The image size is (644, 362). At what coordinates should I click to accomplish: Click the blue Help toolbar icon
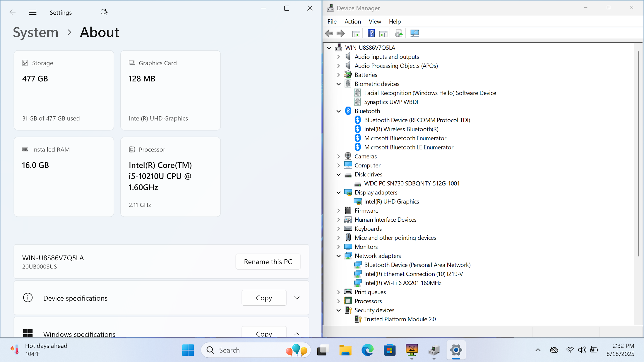click(371, 33)
